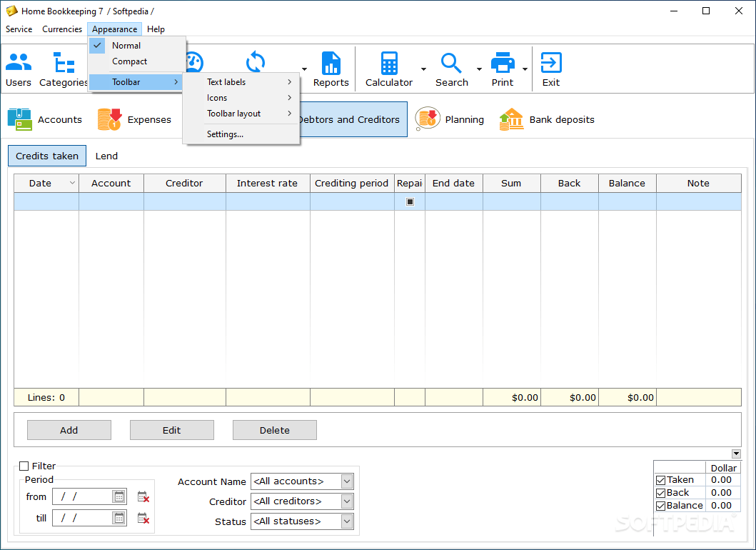Viewport: 756px width, 550px height.
Task: Open the Toolbar layout submenu
Action: 233,114
